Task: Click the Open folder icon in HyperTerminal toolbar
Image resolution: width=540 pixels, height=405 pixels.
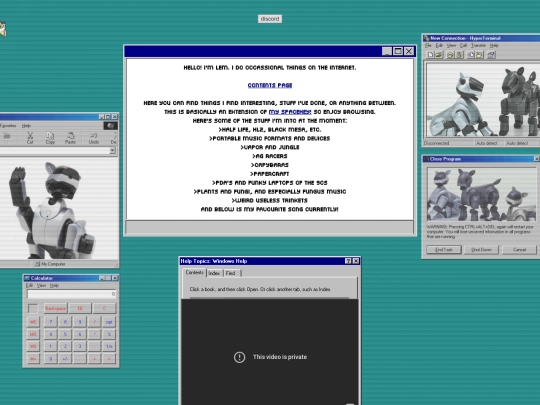Action: pyautogui.click(x=438, y=54)
